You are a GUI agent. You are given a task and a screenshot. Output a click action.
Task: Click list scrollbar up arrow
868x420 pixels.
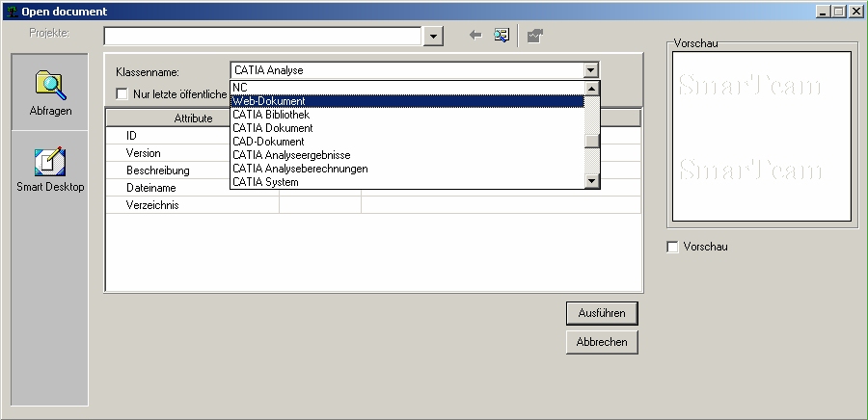[592, 88]
